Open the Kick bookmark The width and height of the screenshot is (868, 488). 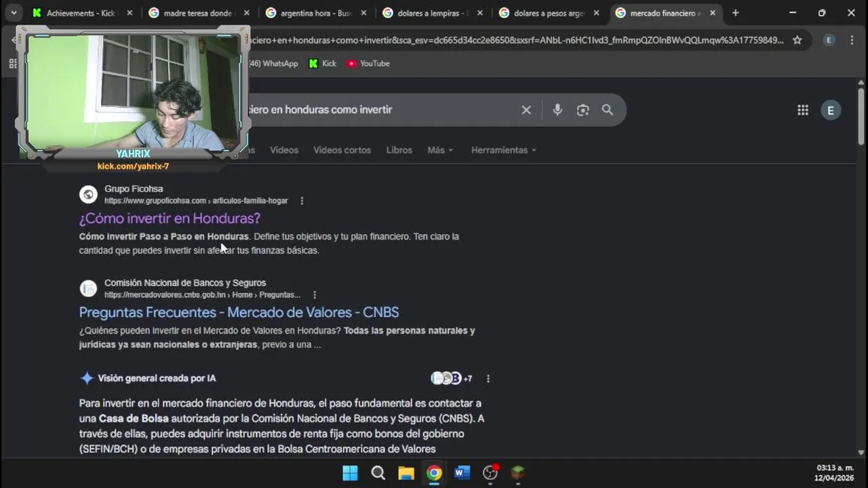323,64
